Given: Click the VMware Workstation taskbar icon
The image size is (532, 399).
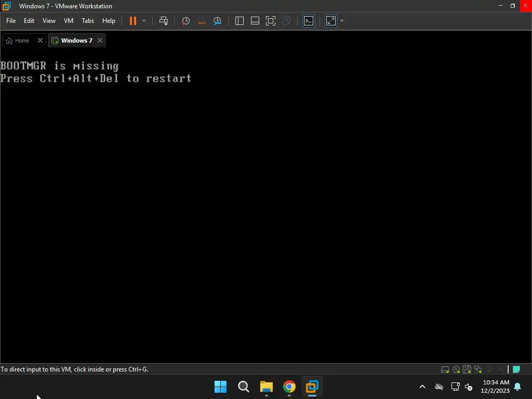Looking at the screenshot, I should 312,387.
